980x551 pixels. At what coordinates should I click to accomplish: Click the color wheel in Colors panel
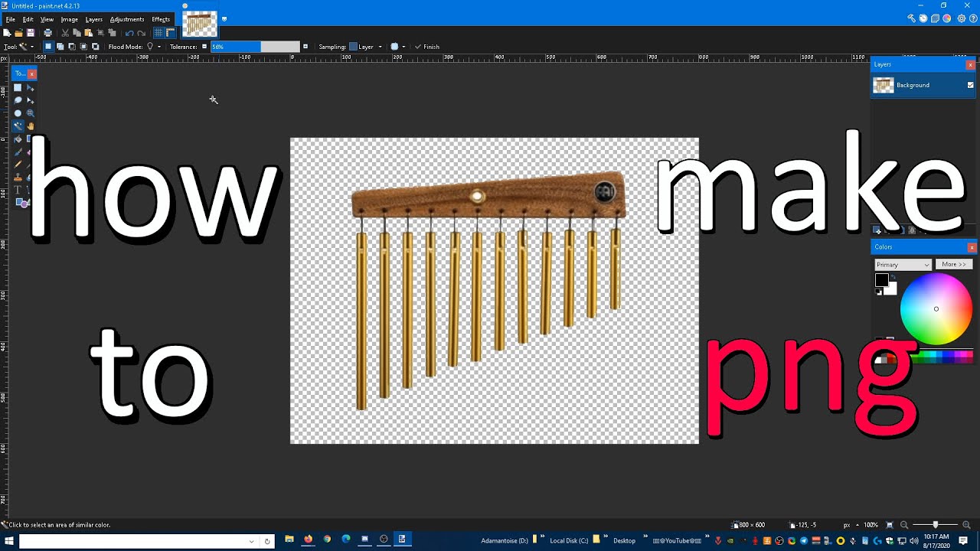[x=936, y=309]
